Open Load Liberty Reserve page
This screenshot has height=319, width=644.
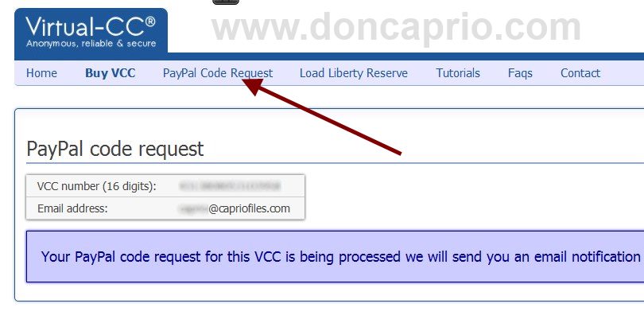point(354,73)
